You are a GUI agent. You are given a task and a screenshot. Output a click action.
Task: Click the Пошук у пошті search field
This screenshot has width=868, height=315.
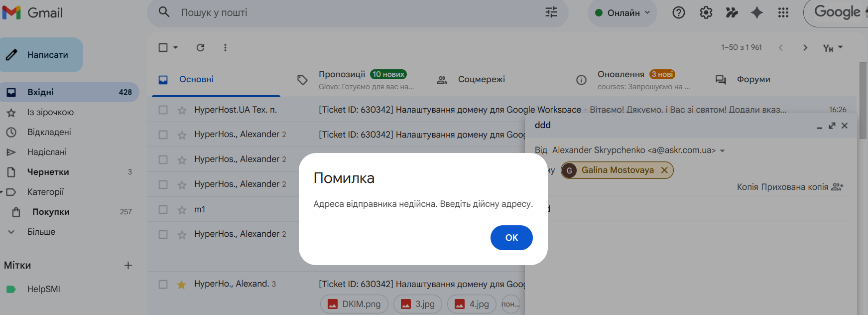tap(349, 12)
